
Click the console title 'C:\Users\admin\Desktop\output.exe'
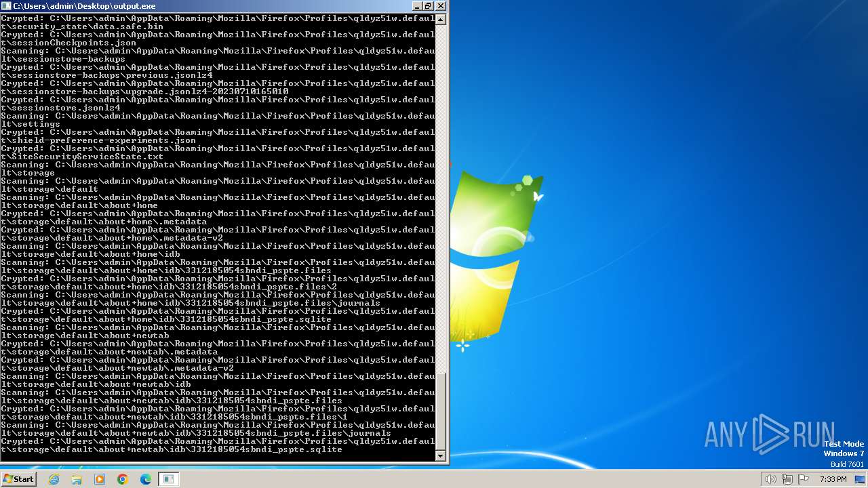[84, 6]
